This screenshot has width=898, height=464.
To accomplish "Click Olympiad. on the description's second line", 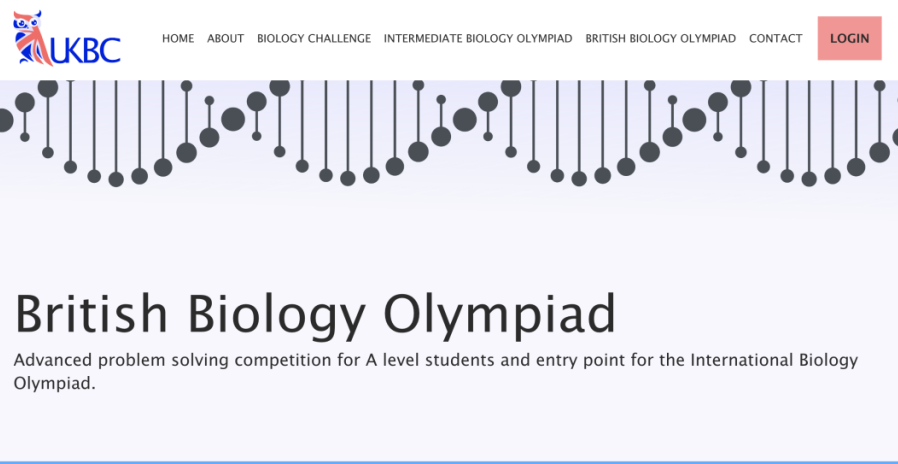I will coord(54,383).
